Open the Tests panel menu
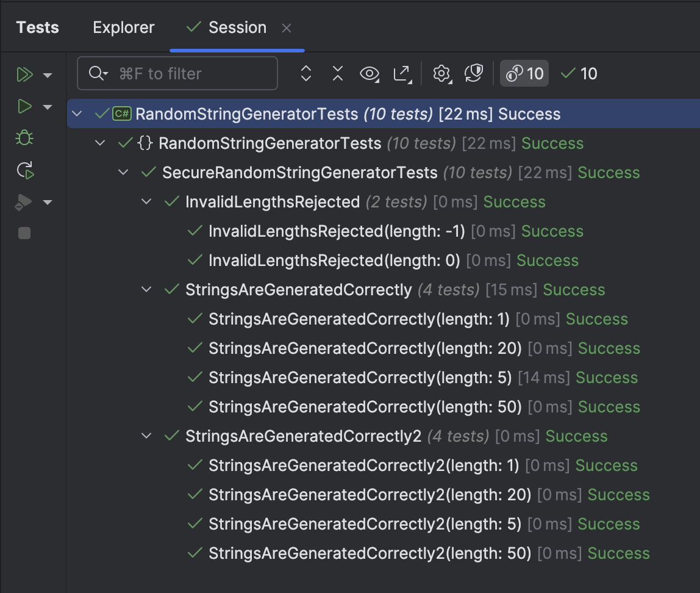 (x=37, y=27)
